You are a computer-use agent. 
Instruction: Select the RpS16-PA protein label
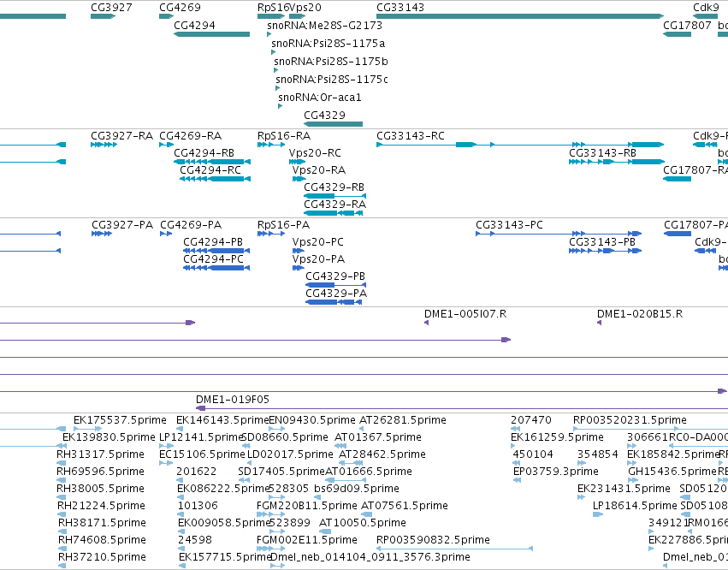click(284, 225)
